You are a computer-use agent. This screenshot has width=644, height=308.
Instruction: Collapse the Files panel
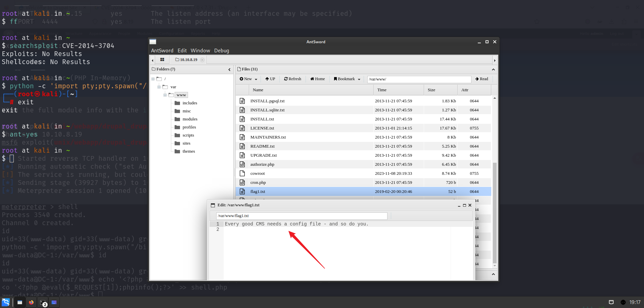[493, 69]
